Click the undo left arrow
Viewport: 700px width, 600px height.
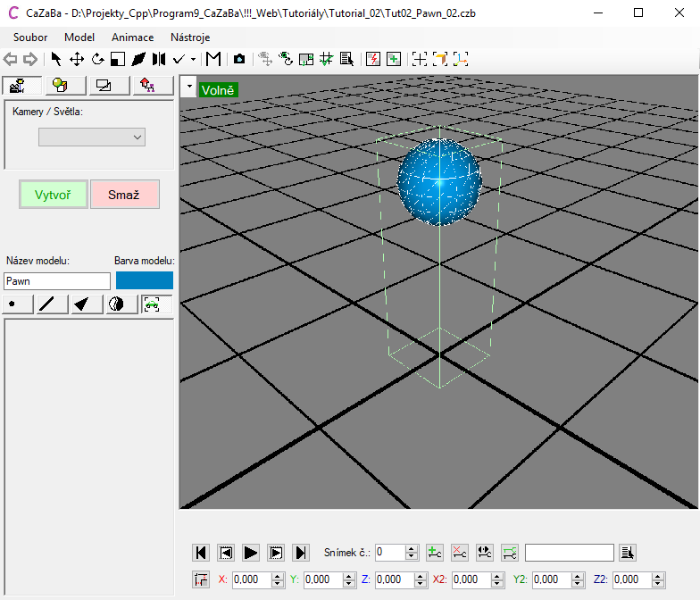pos(11,59)
